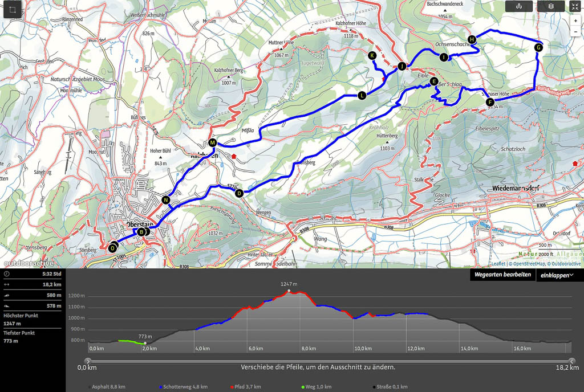
Task: Zoom out of the map
Action: [x=575, y=31]
